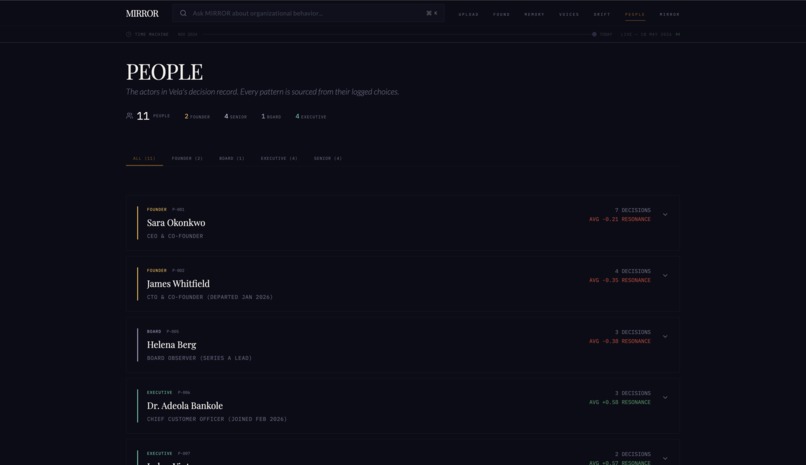Click Chief Customer Officer (Joined Feb 2026) text

click(217, 419)
